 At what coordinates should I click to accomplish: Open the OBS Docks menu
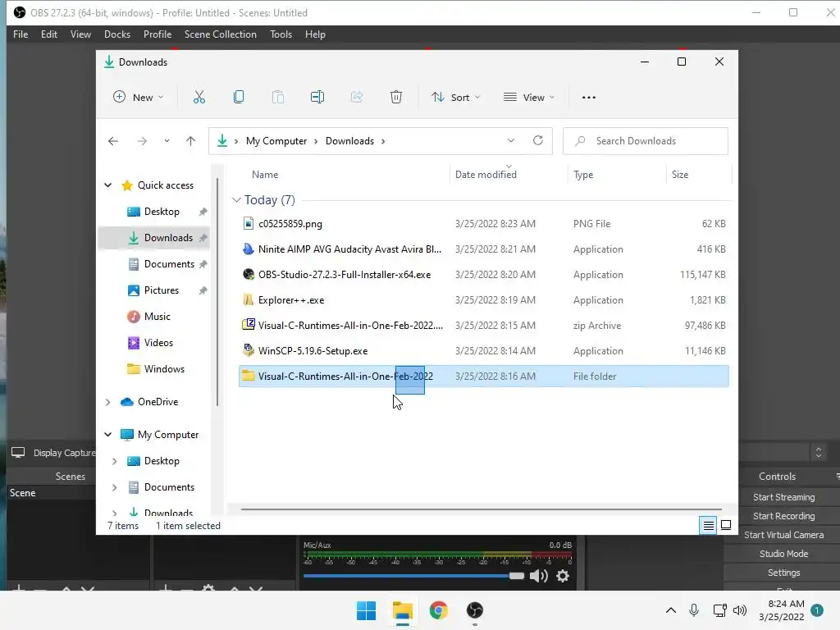pyautogui.click(x=117, y=34)
